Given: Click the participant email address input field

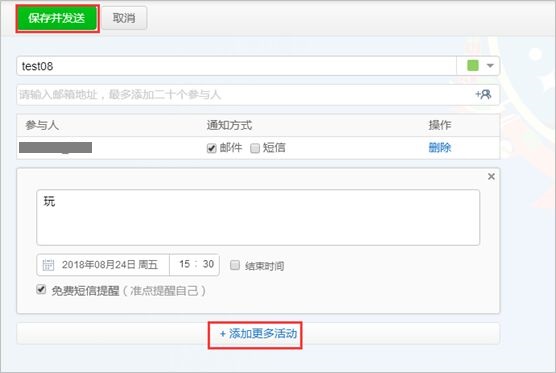Looking at the screenshot, I should click(x=245, y=95).
